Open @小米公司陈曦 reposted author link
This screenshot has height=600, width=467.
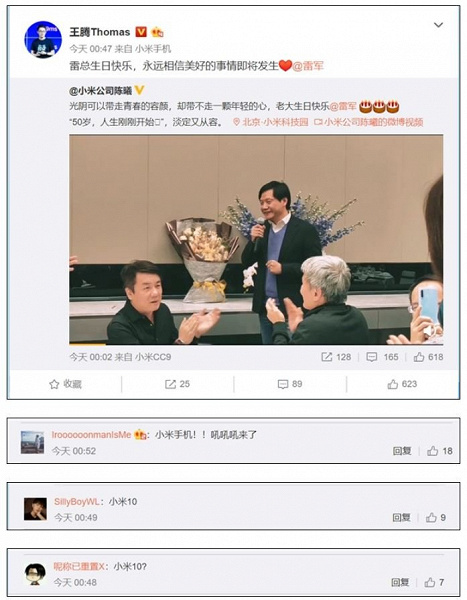tap(101, 91)
